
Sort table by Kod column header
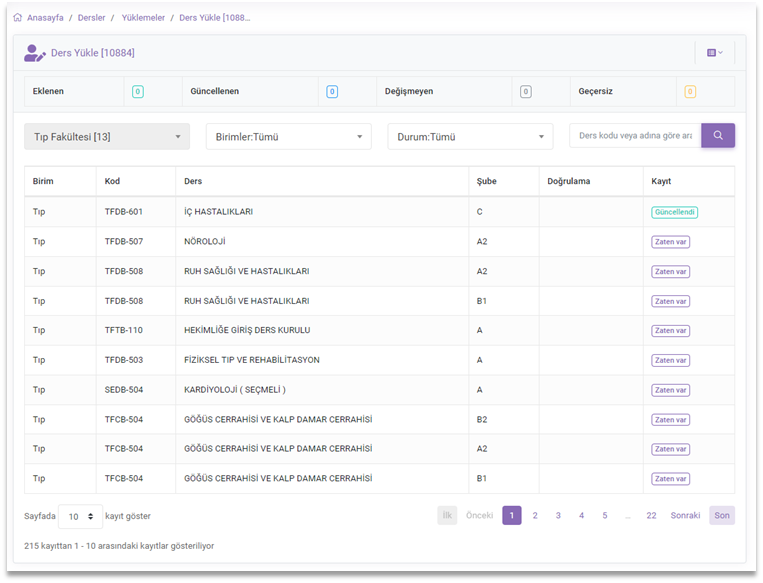point(112,181)
